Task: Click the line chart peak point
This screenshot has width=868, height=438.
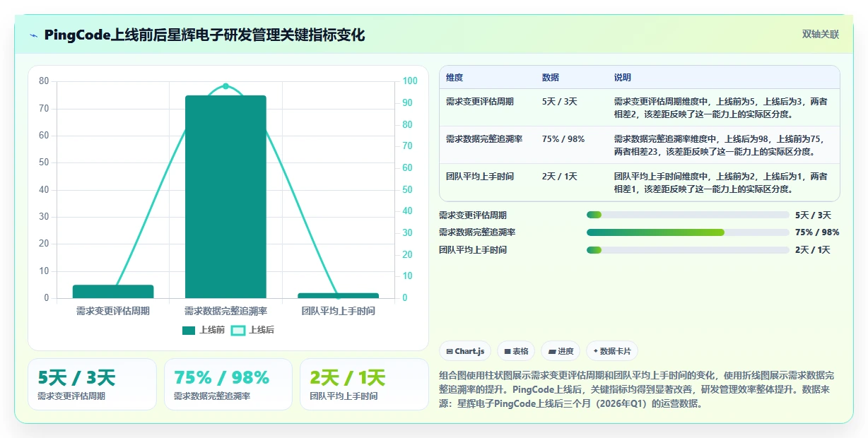Action: click(x=225, y=86)
